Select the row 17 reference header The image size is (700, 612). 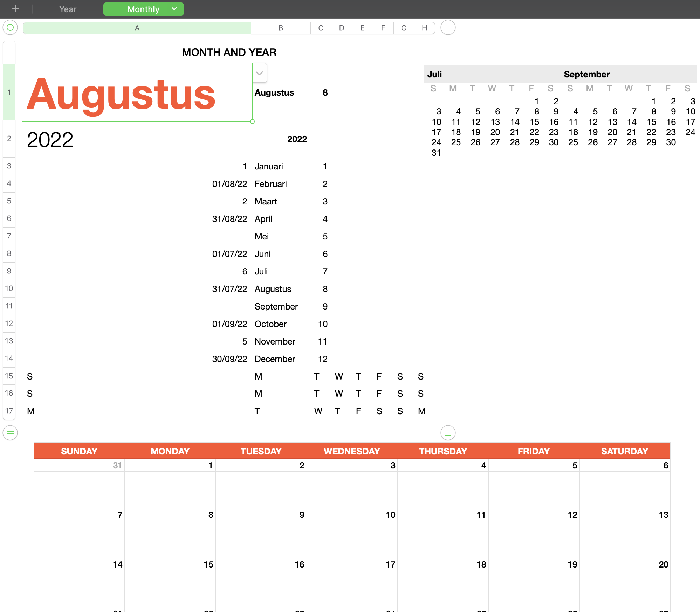(9, 411)
